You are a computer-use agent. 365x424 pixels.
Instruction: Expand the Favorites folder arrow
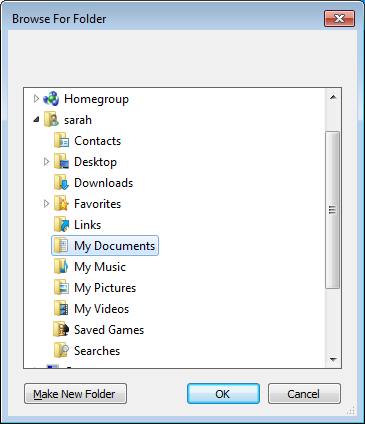46,204
